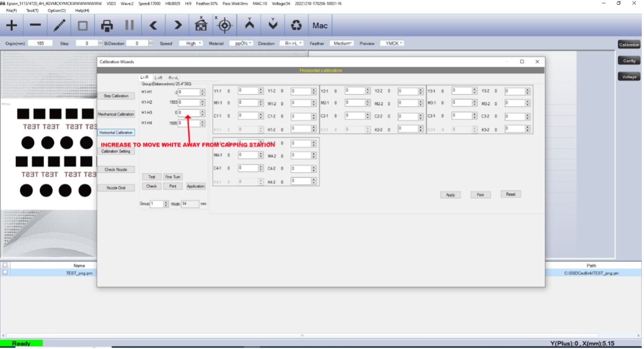This screenshot has height=349, width=644.
Task: Click the H1-H3 value input field
Action: pyautogui.click(x=189, y=113)
